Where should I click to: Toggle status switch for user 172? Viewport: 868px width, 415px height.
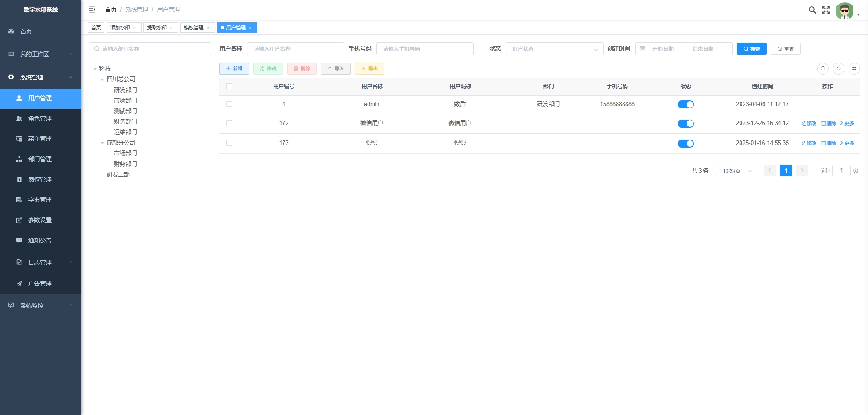[686, 124]
